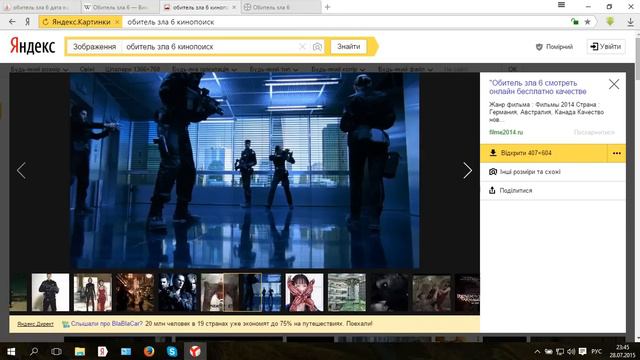Select thumbnail of man in black on white
Viewport: 640px width, 360px height.
coord(50,292)
